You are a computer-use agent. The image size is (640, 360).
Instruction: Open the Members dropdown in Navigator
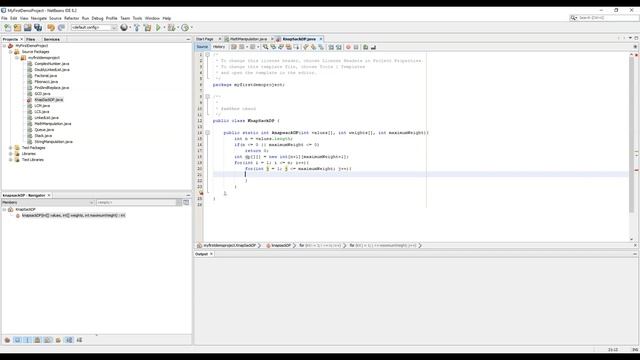(48, 202)
